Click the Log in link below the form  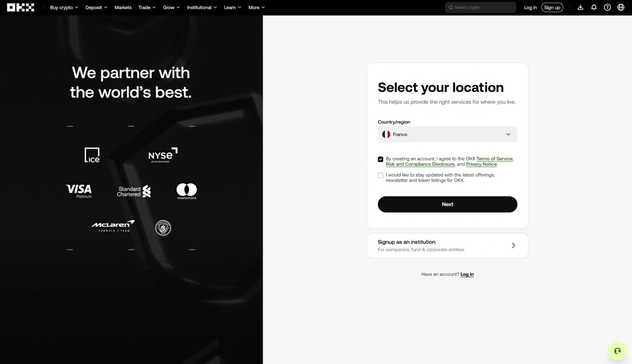[x=467, y=274]
